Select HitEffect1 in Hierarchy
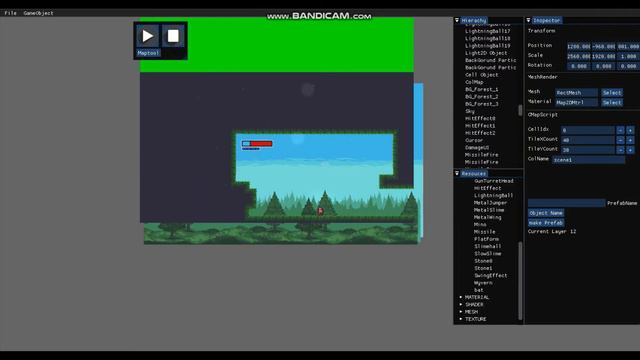Screen dimensions: 640x360 click(480, 126)
